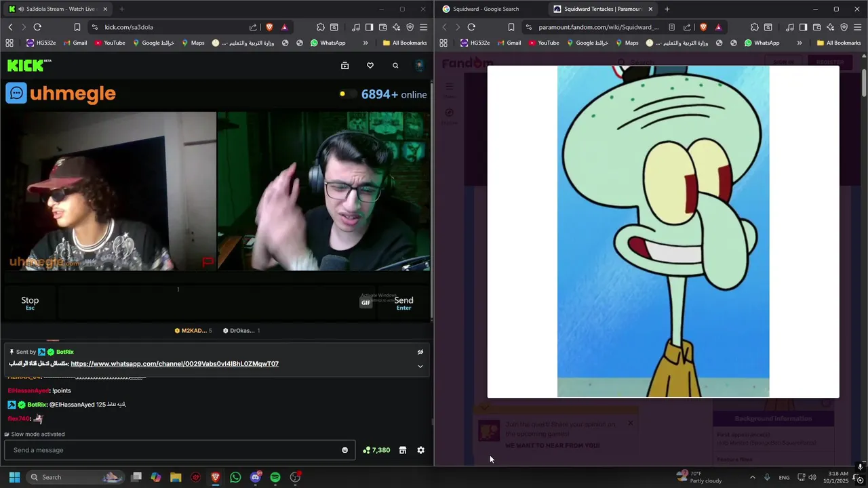Open a new tab in Kick window

coord(121,9)
